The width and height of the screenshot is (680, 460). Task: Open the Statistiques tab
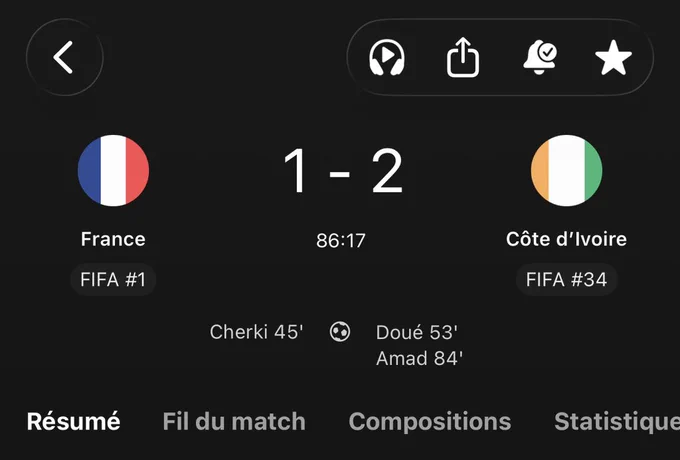(617, 421)
